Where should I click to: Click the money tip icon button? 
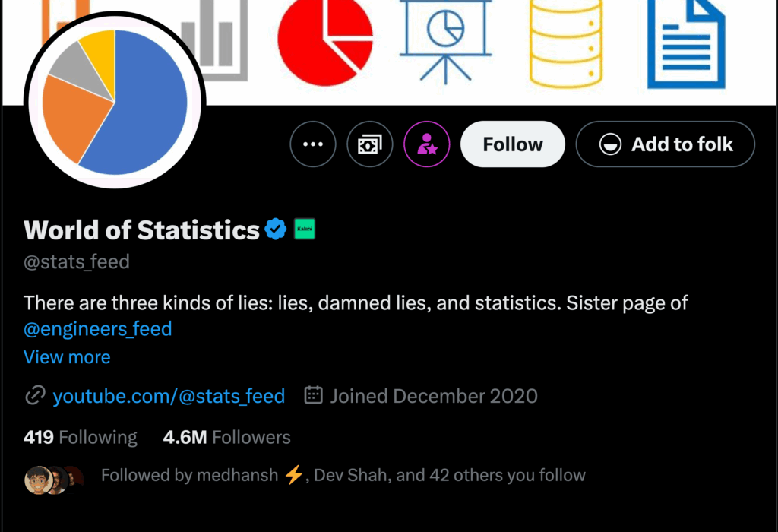[370, 144]
